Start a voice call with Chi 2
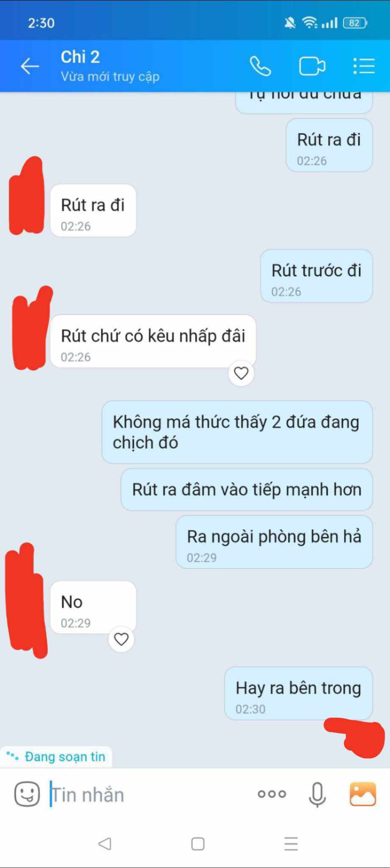This screenshot has width=390, height=868. point(260,66)
